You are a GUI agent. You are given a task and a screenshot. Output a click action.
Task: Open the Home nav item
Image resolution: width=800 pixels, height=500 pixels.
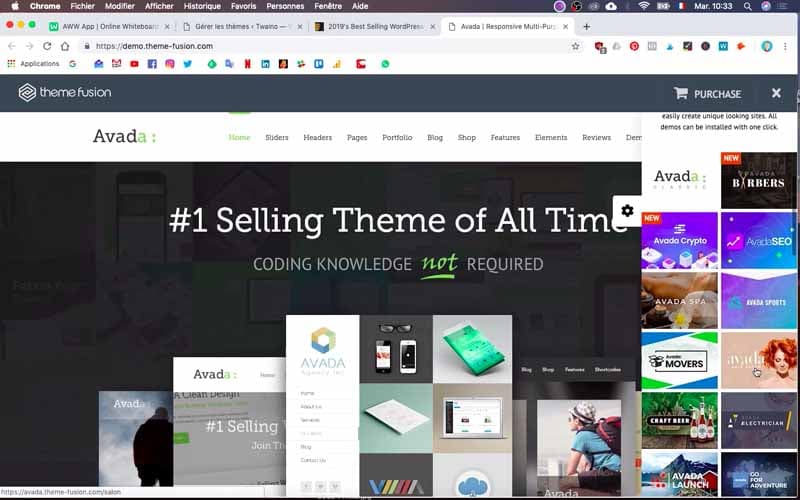pyautogui.click(x=239, y=137)
